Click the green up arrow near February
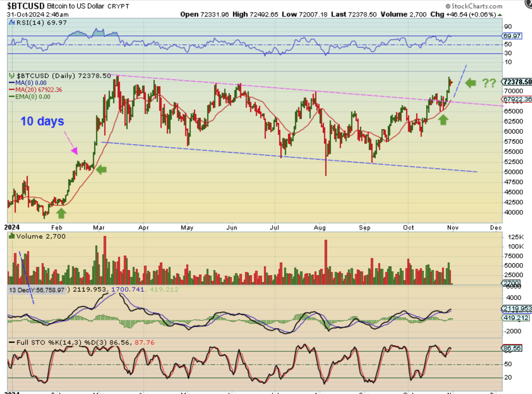The height and width of the screenshot is (394, 532). coord(61,213)
